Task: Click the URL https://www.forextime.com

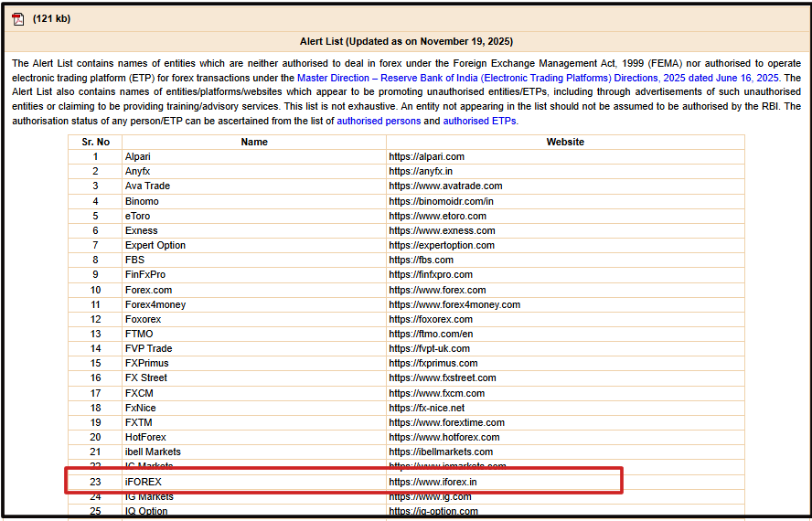Action: pyautogui.click(x=447, y=422)
